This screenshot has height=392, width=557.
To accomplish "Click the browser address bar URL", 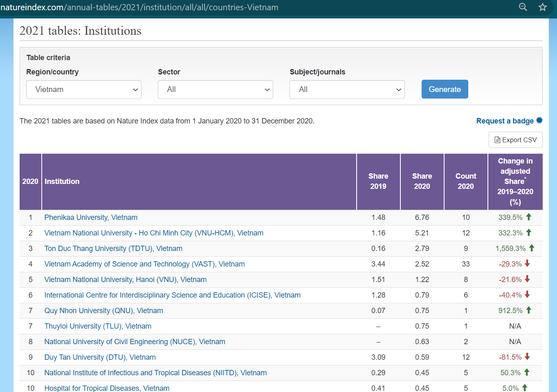I will (x=139, y=7).
